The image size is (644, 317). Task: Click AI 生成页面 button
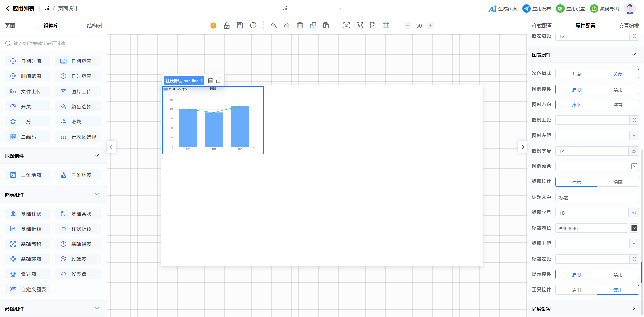click(x=503, y=9)
